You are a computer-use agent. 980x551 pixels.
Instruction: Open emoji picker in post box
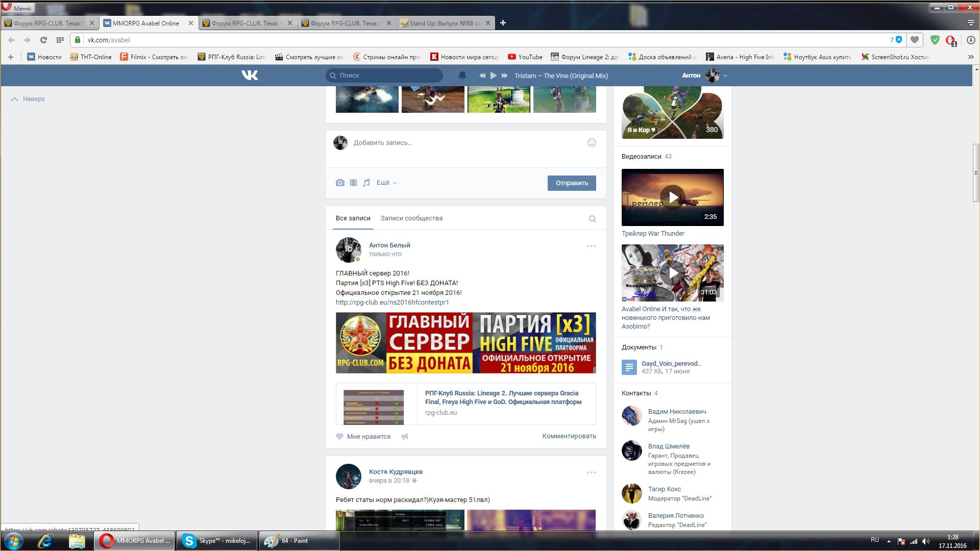pos(592,143)
